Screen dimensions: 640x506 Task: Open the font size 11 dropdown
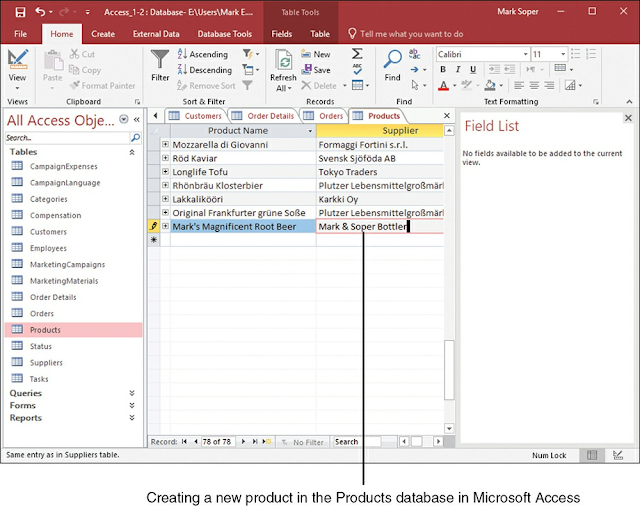[563, 54]
